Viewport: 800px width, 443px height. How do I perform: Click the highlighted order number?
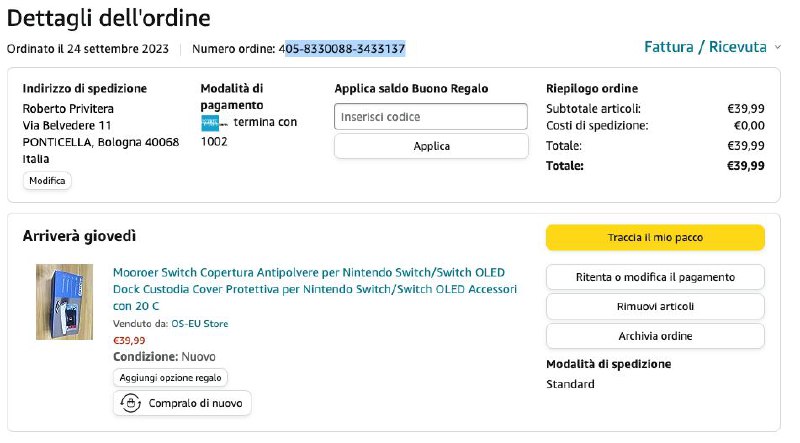click(345, 48)
